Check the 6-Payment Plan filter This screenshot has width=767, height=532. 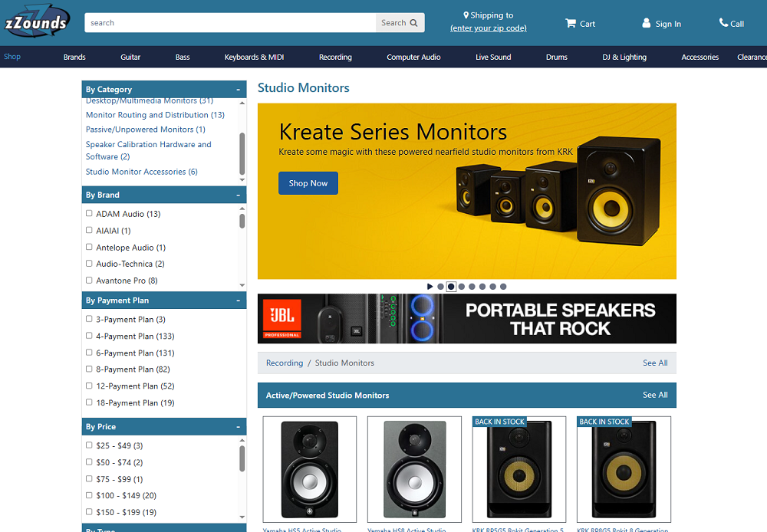89,352
